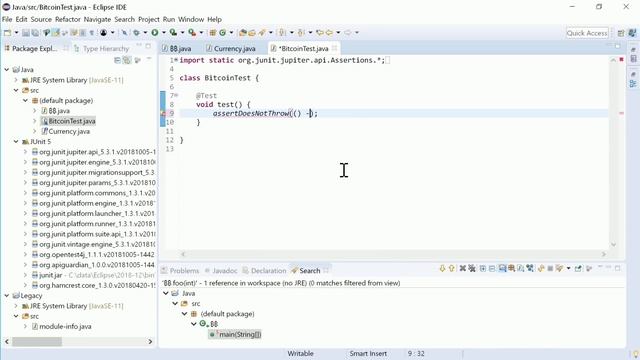Screen dimensions: 640x360
Task: Click the Package Explorer horizontal scrollbar thumb
Action: tap(37, 341)
